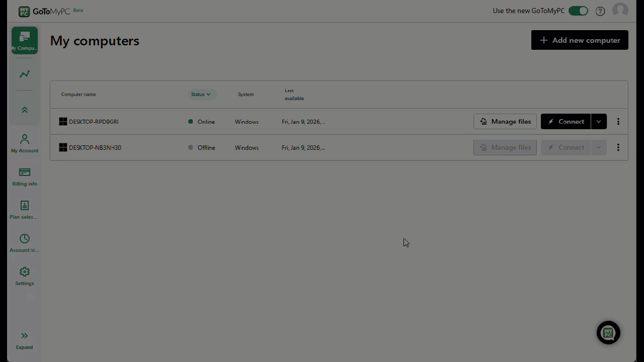Screen dimensions: 644x362
Task: Collapse sidebar section with double-chevron up
Action: tap(25, 110)
